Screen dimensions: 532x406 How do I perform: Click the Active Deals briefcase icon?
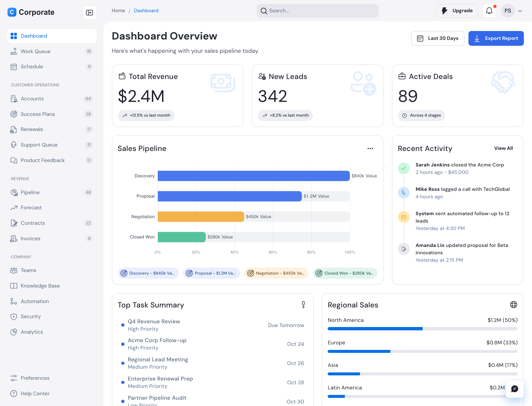[x=402, y=76]
